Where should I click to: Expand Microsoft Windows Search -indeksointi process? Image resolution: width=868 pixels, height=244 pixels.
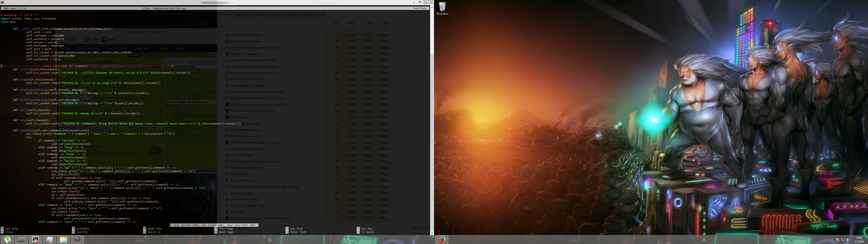point(222,67)
